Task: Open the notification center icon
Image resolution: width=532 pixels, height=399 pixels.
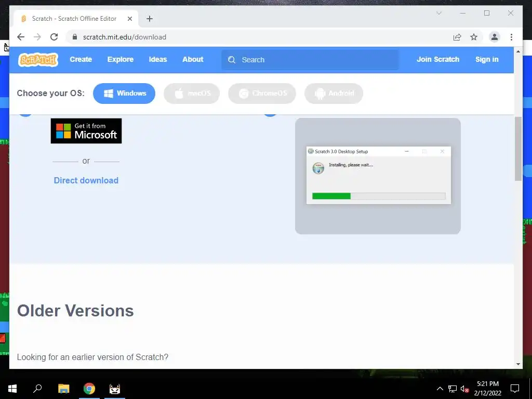Action: pyautogui.click(x=515, y=389)
